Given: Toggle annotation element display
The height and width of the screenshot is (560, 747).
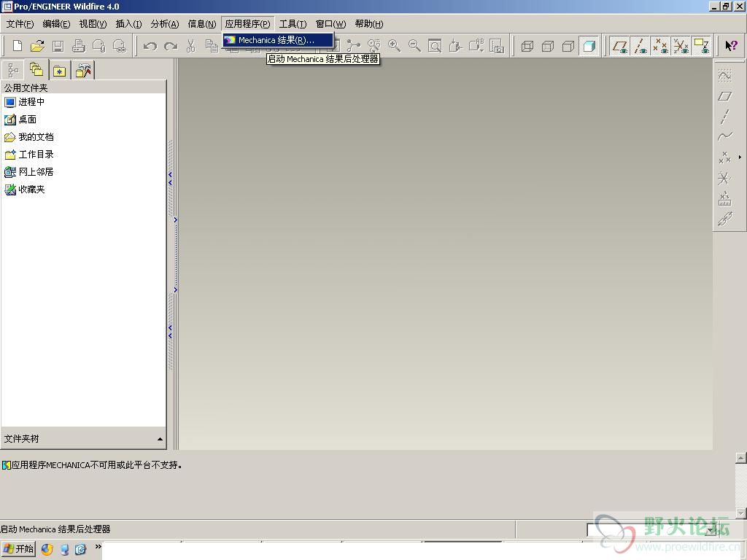Looking at the screenshot, I should click(x=702, y=46).
